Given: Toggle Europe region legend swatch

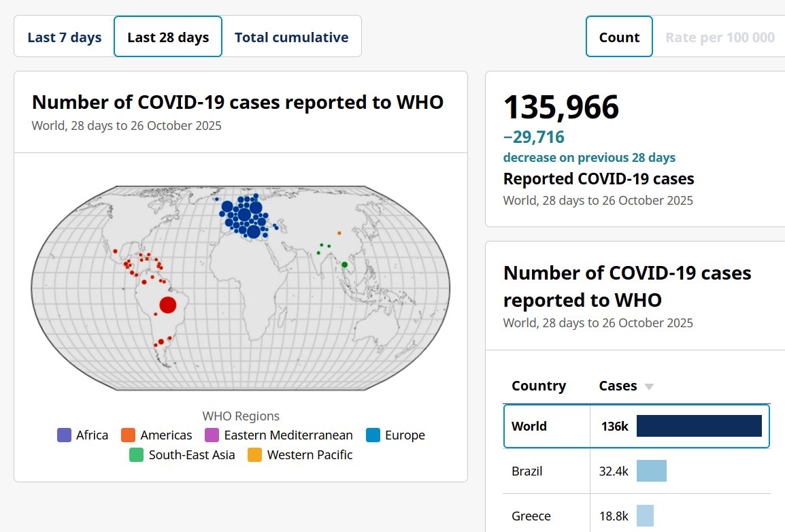Looking at the screenshot, I should (x=373, y=435).
